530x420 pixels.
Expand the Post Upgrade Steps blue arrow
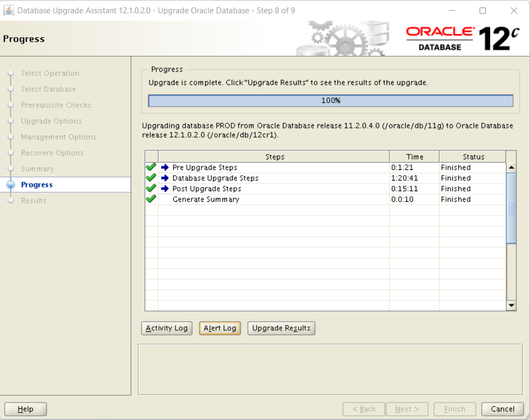pyautogui.click(x=165, y=188)
